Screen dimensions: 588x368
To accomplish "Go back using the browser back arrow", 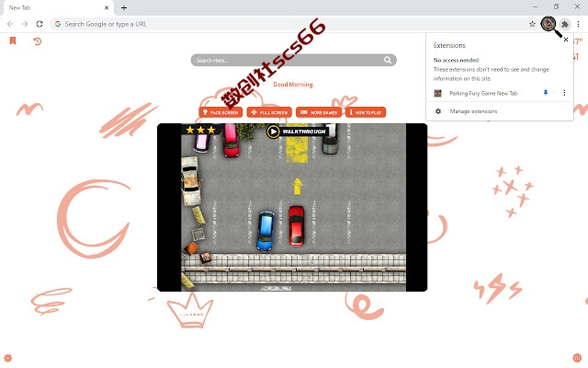I will (10, 24).
